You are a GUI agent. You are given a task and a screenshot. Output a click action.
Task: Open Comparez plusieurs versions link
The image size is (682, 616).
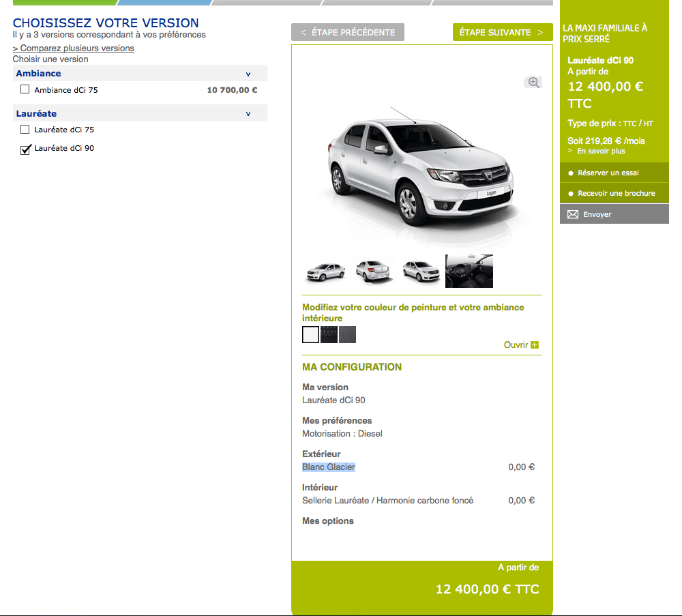coord(74,48)
